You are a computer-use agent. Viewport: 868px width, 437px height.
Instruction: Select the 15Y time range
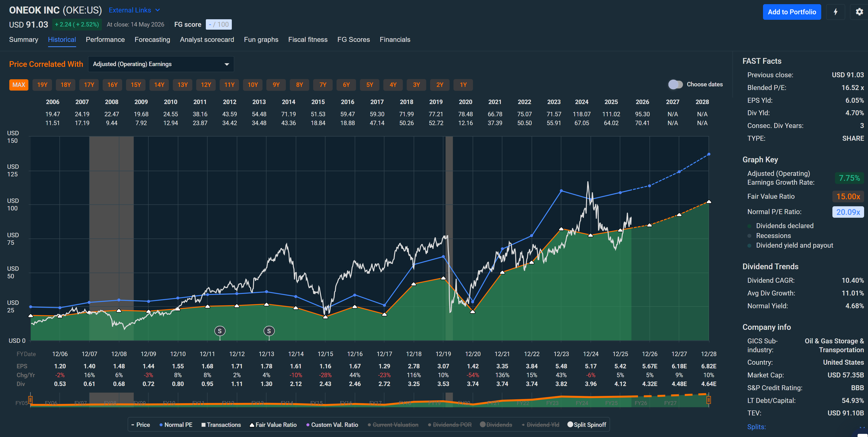tap(136, 85)
